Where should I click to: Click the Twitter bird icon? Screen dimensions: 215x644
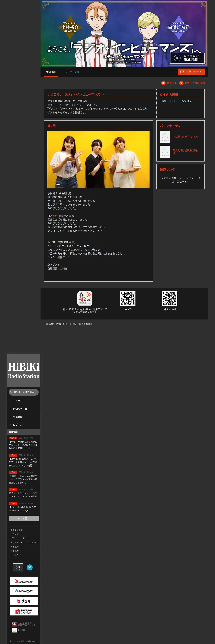click(29, 567)
